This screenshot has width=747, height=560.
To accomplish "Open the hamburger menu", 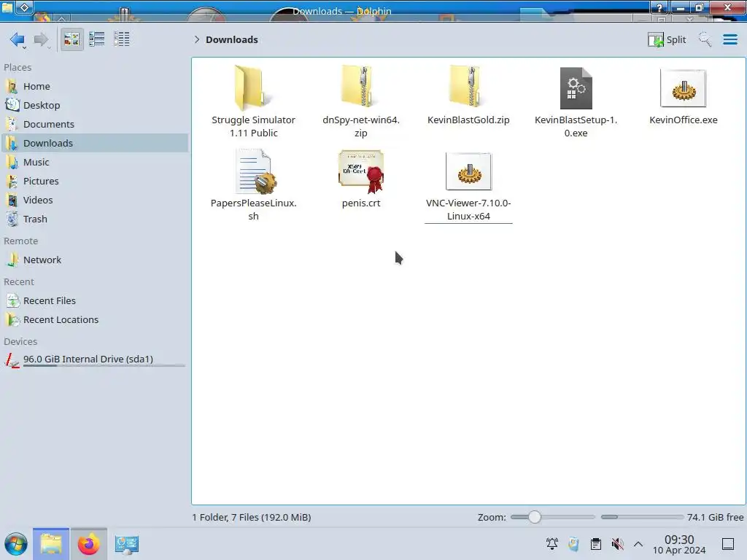I will click(729, 39).
